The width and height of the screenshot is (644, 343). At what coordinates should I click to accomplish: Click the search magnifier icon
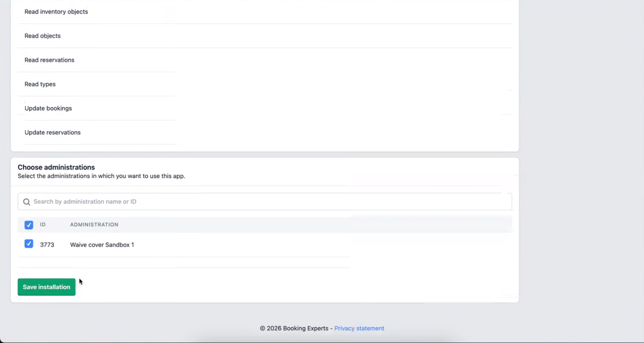(x=26, y=202)
